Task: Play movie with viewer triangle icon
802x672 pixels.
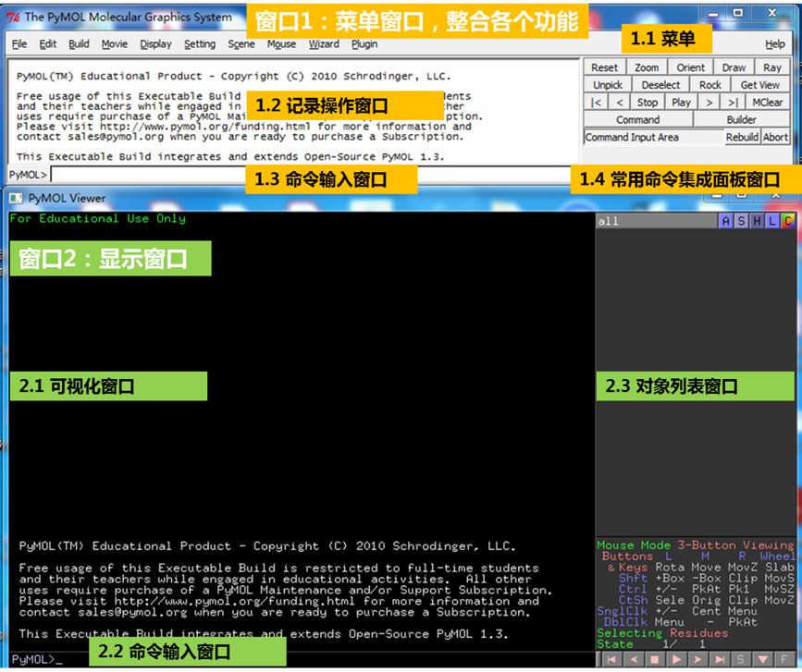Action: [x=676, y=660]
